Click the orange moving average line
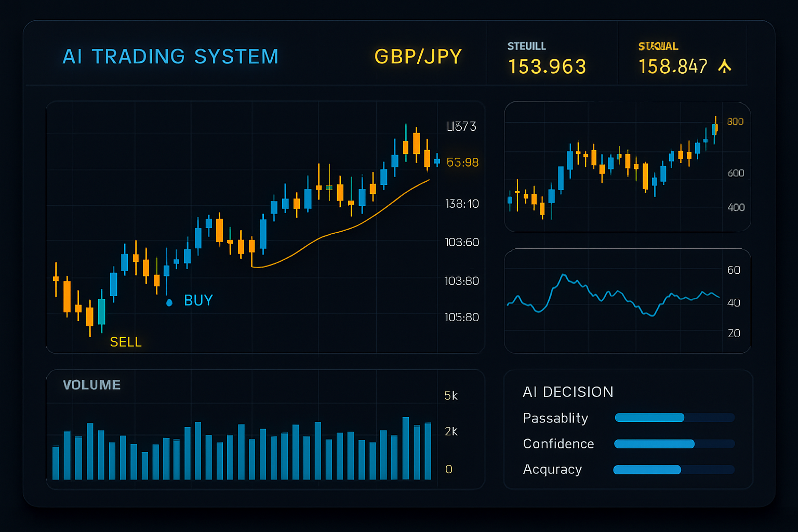The image size is (798, 532). [332, 233]
